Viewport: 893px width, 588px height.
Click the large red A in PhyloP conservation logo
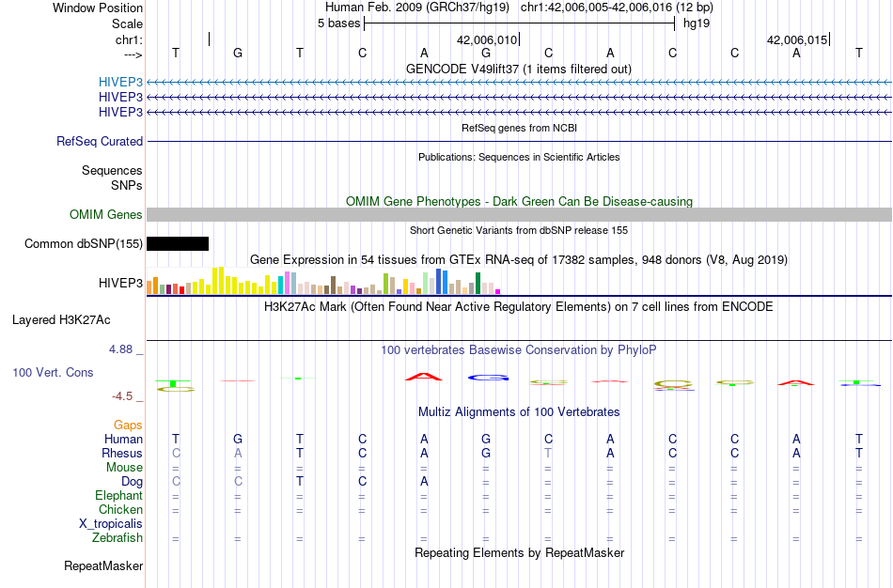[423, 377]
